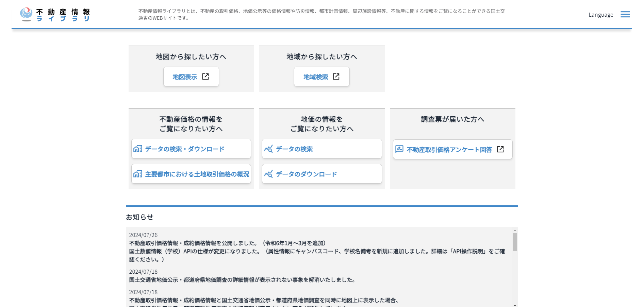Click the news scrollbar up arrow
Viewport: 644px width, 307px height.
point(515,230)
